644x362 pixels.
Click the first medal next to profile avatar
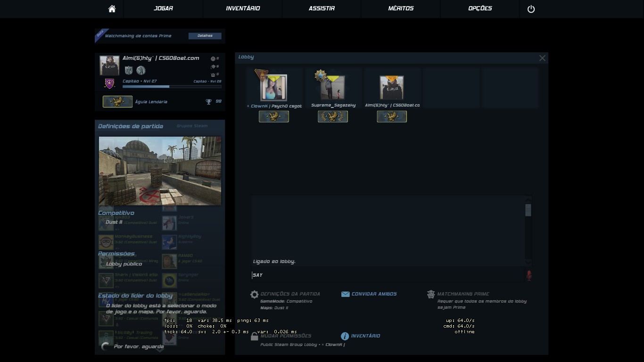tap(129, 70)
